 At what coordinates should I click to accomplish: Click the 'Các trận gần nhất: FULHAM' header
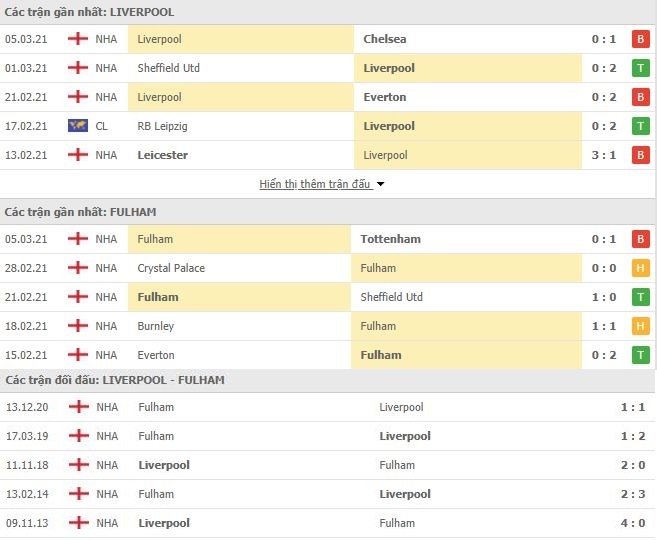pyautogui.click(x=80, y=212)
